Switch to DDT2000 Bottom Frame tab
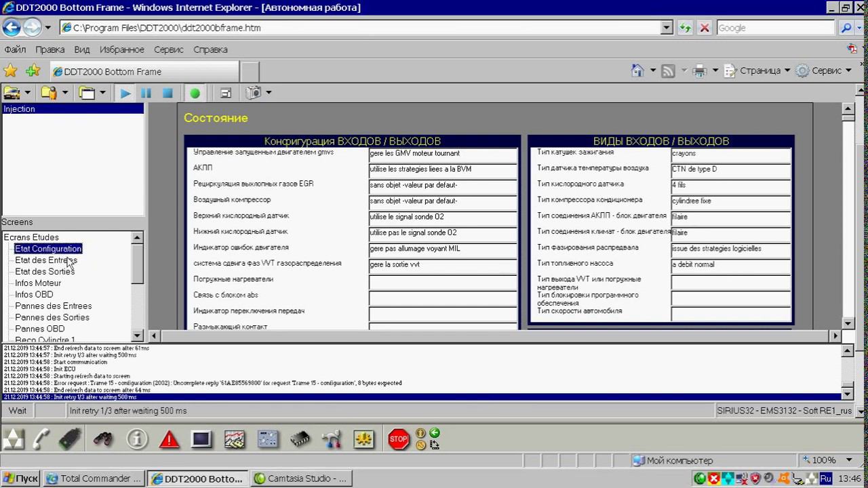 [x=144, y=72]
